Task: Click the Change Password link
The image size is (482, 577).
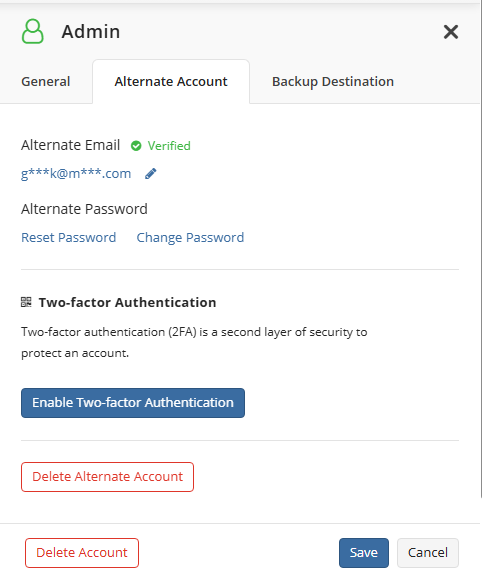Action: pyautogui.click(x=190, y=237)
